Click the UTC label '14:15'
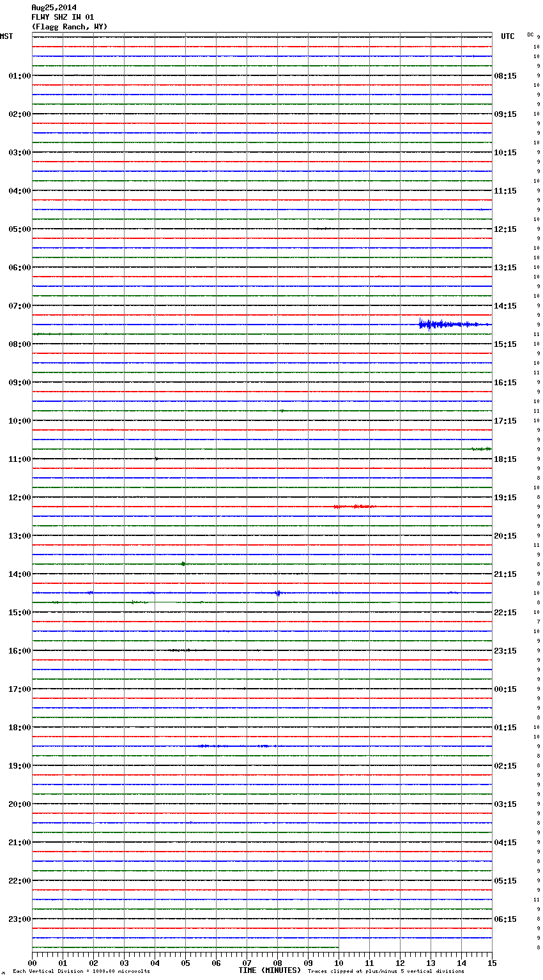The image size is (543, 980). point(505,306)
